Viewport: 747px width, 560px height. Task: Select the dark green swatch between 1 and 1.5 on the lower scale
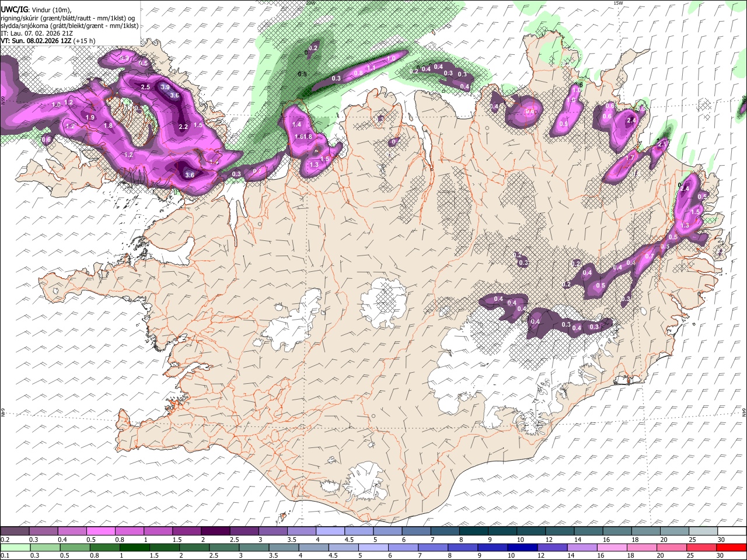(134, 547)
